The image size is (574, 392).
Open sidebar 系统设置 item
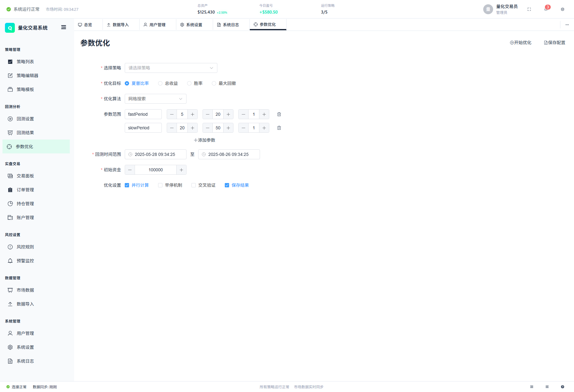[x=36, y=347]
